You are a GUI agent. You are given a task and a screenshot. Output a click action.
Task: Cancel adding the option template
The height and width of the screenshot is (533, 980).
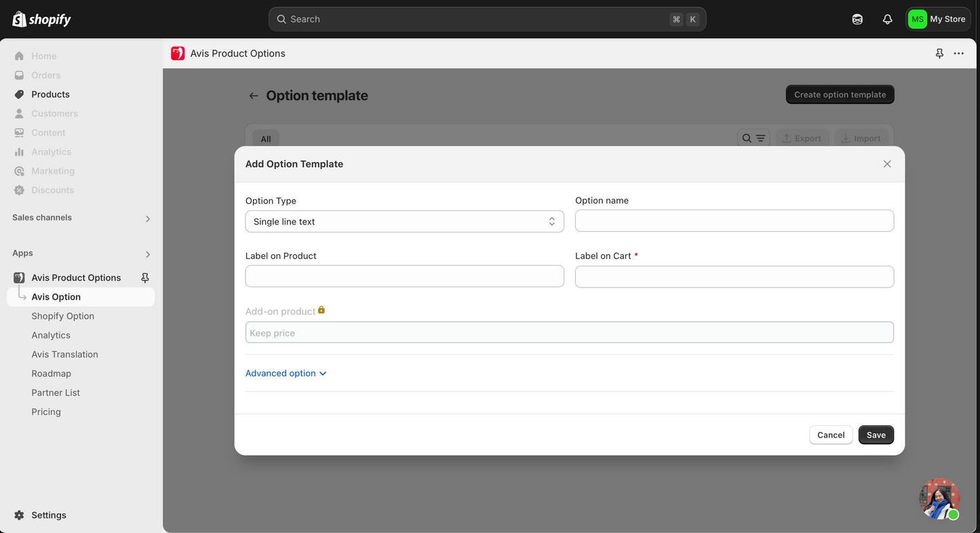coord(831,435)
